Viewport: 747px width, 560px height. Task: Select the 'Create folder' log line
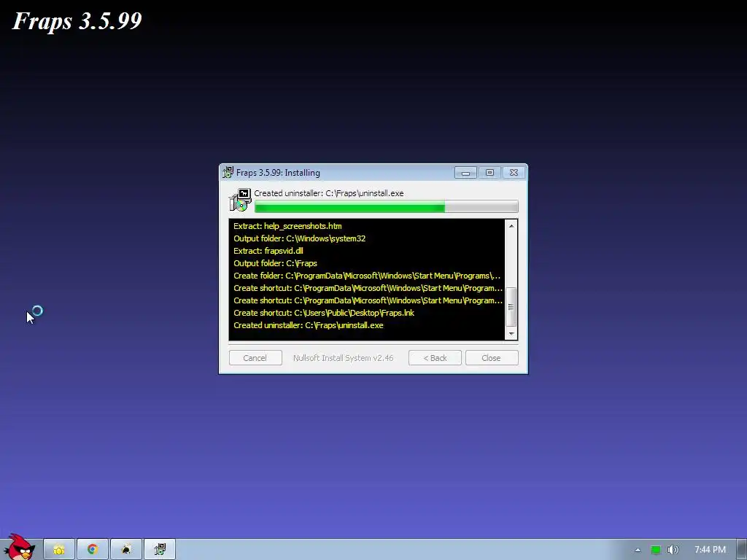pos(367,276)
